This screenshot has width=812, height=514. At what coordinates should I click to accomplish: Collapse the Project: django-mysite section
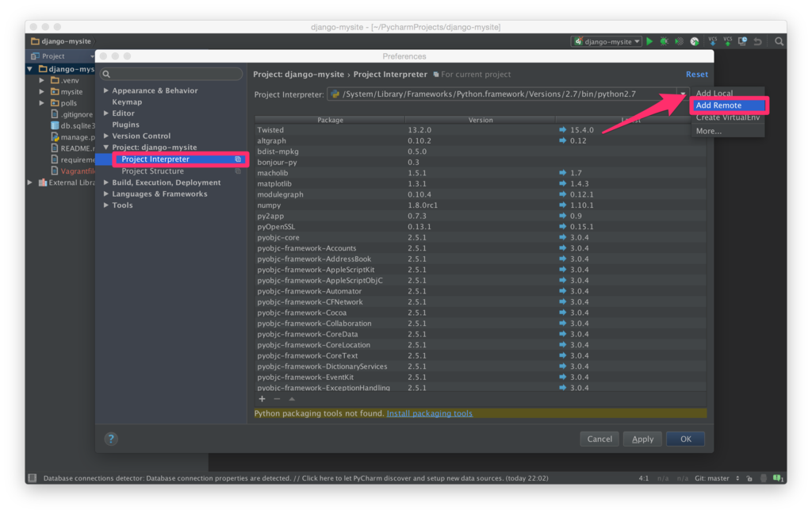pos(106,148)
